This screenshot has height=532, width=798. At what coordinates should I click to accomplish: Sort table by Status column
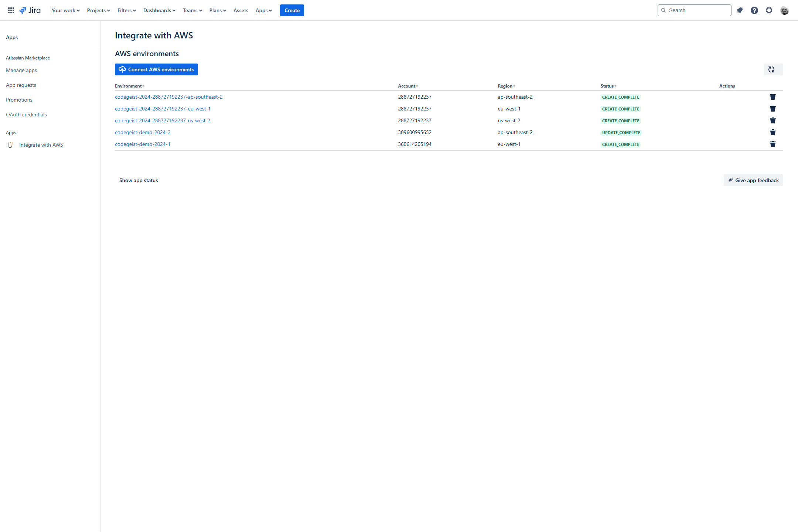[x=608, y=86]
